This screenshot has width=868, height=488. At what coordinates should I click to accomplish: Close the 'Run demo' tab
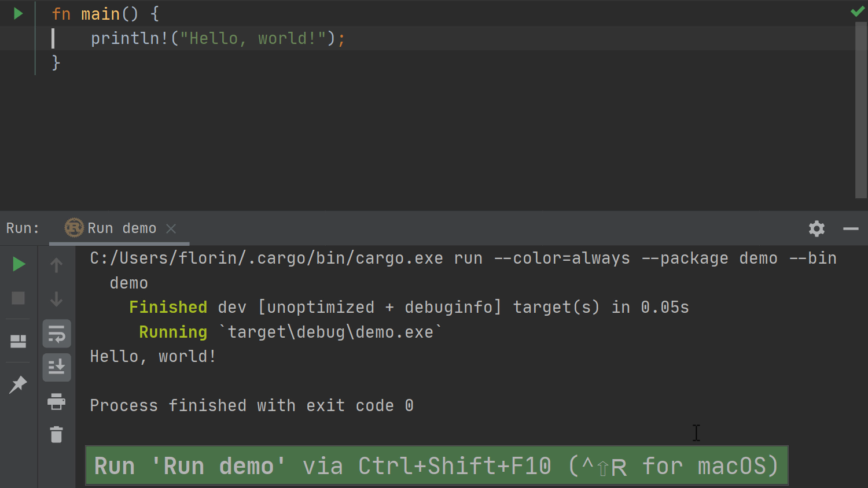(171, 228)
